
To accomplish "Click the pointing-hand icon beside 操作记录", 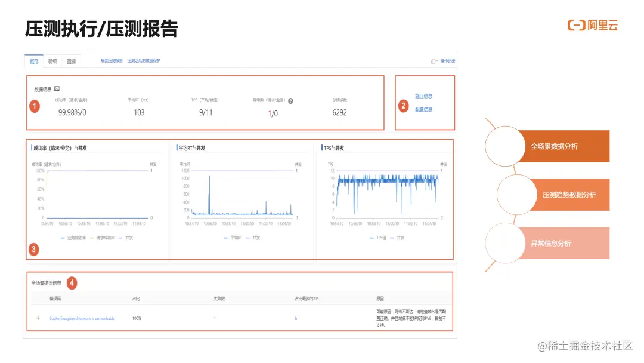I will (x=434, y=61).
